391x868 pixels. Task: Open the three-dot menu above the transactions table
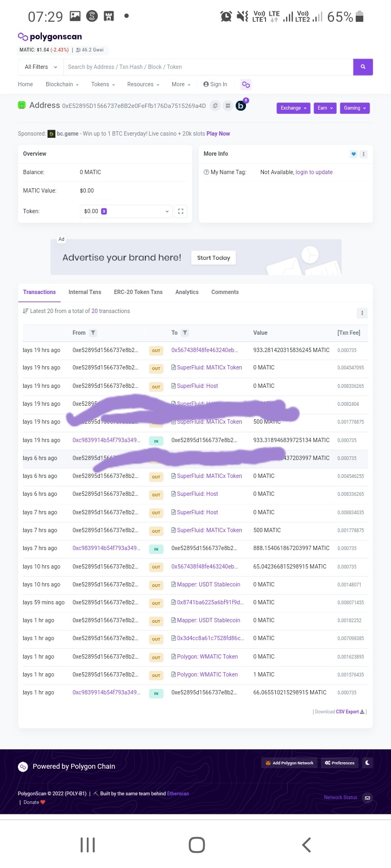pos(362,313)
